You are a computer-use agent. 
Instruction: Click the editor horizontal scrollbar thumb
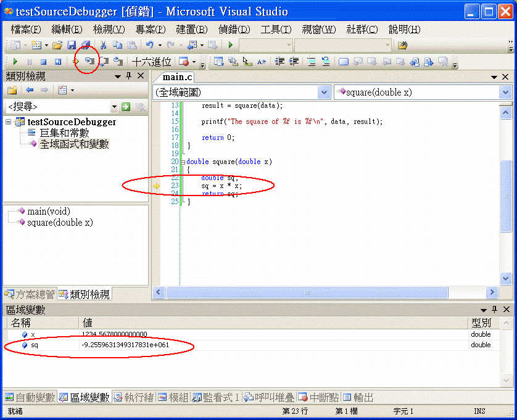[307, 292]
